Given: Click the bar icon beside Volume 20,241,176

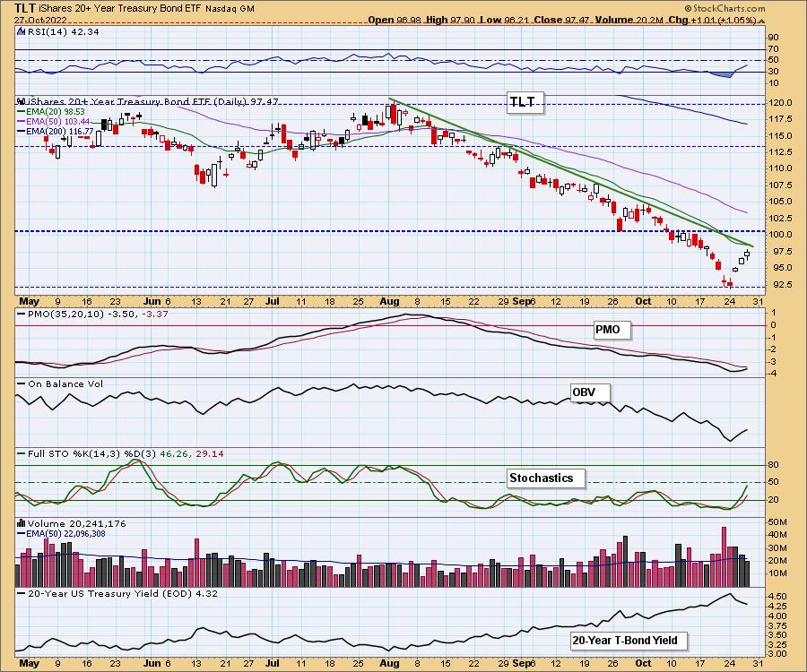Looking at the screenshot, I should [x=22, y=523].
